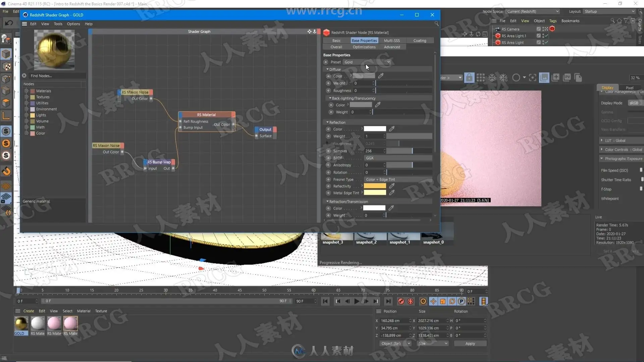Expand the Materials node tree

26,91
